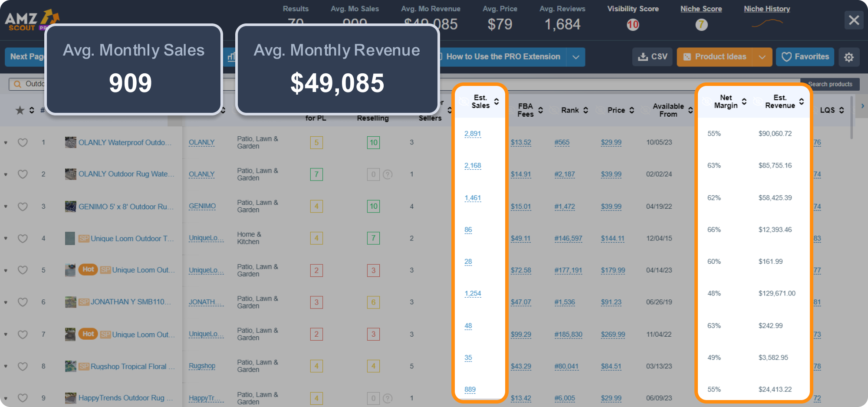
Task: Hide the Net Margin column via eye icon
Action: click(x=707, y=101)
